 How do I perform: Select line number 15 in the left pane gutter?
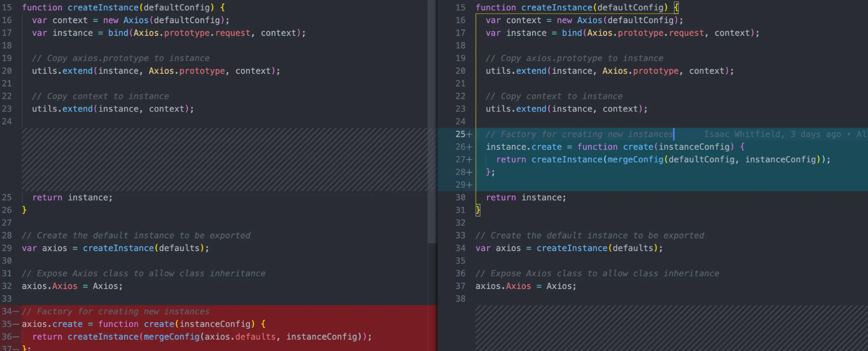[x=7, y=8]
